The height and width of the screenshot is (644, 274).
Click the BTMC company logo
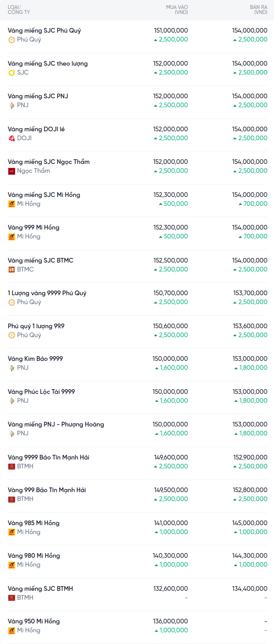coord(12,270)
